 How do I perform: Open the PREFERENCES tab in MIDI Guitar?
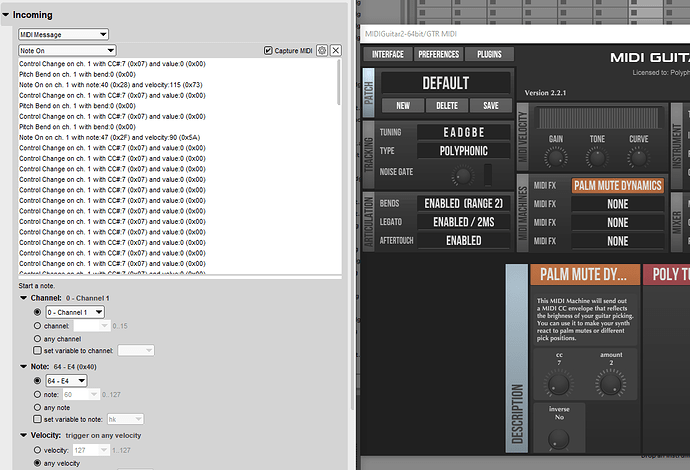[x=439, y=55]
